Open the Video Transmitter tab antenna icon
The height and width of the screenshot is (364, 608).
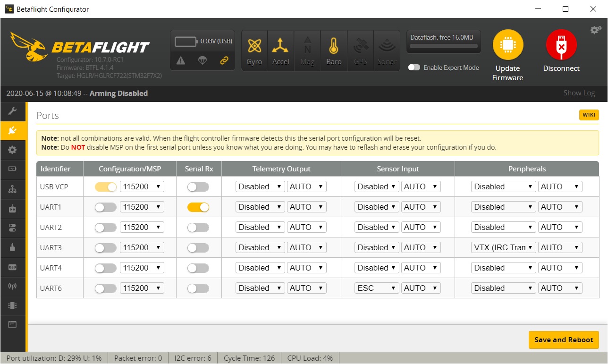[x=12, y=286]
